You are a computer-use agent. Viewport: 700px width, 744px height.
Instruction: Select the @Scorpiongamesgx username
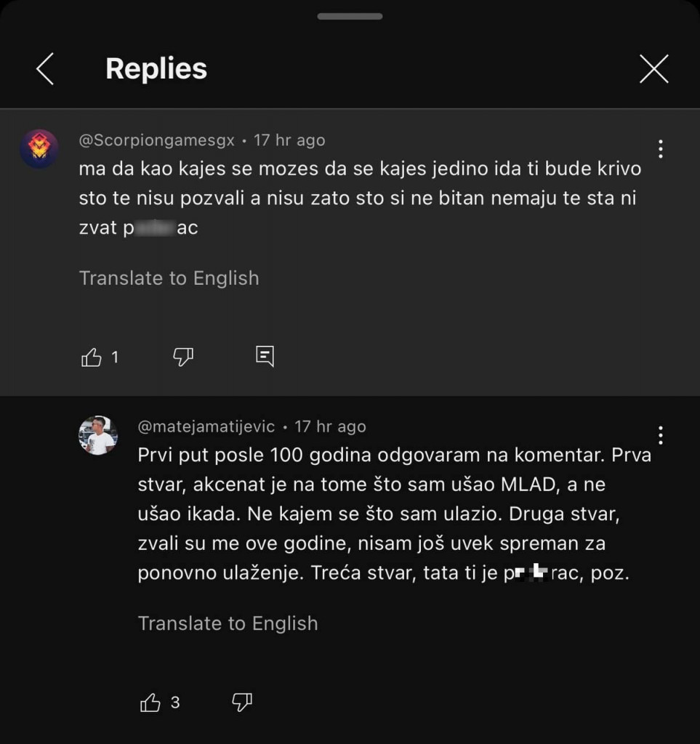157,139
